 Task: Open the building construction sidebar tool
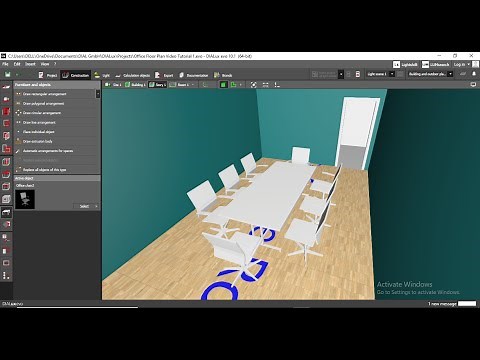tap(6, 111)
